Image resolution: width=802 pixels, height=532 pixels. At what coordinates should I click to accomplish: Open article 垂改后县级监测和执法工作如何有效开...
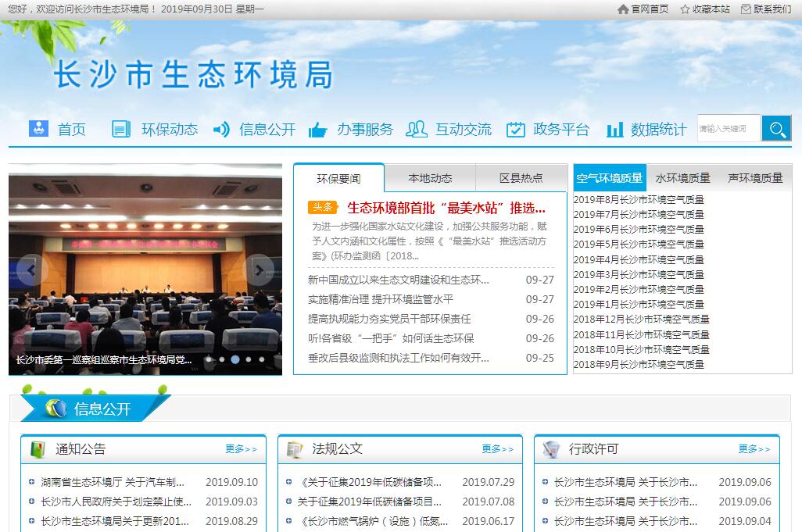(x=399, y=358)
